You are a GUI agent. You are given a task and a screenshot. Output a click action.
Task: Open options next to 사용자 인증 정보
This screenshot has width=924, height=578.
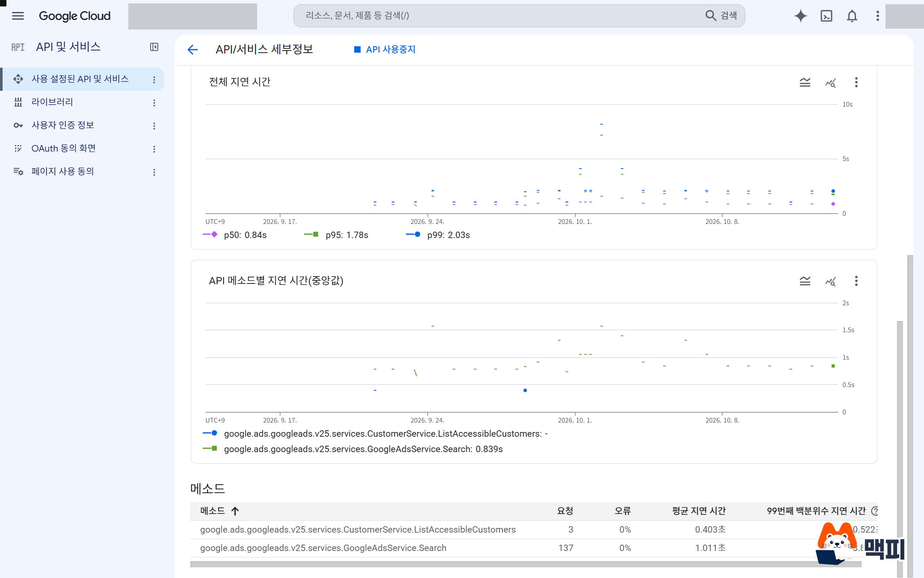[x=154, y=126]
